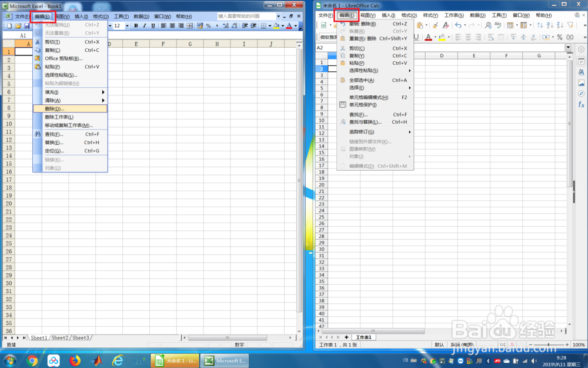The image size is (588, 368).
Task: Open the 视图(V) menu in Excel
Action: click(62, 16)
